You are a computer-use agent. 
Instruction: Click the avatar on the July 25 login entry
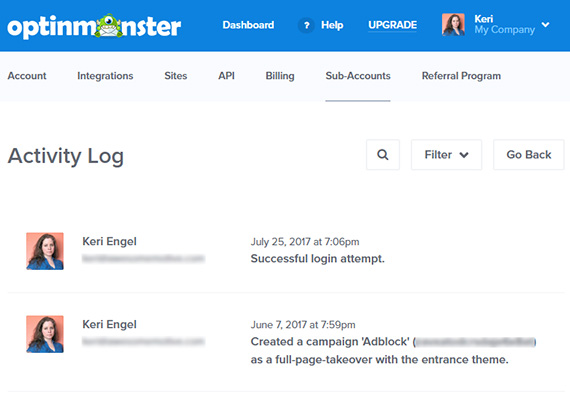45,251
